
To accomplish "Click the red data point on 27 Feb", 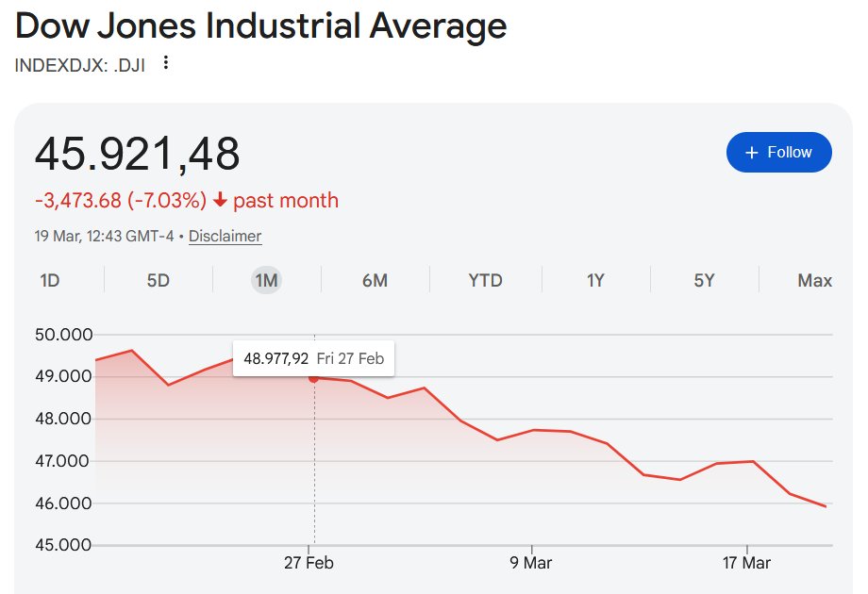I will pos(314,378).
